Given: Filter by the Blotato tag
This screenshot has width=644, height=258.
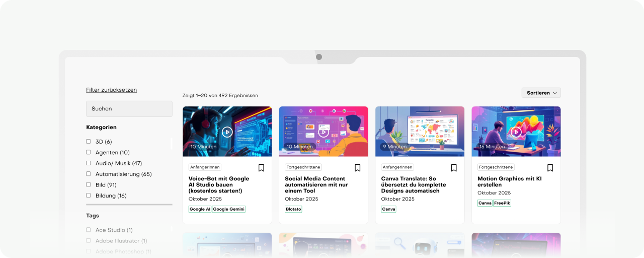Looking at the screenshot, I should (293, 209).
